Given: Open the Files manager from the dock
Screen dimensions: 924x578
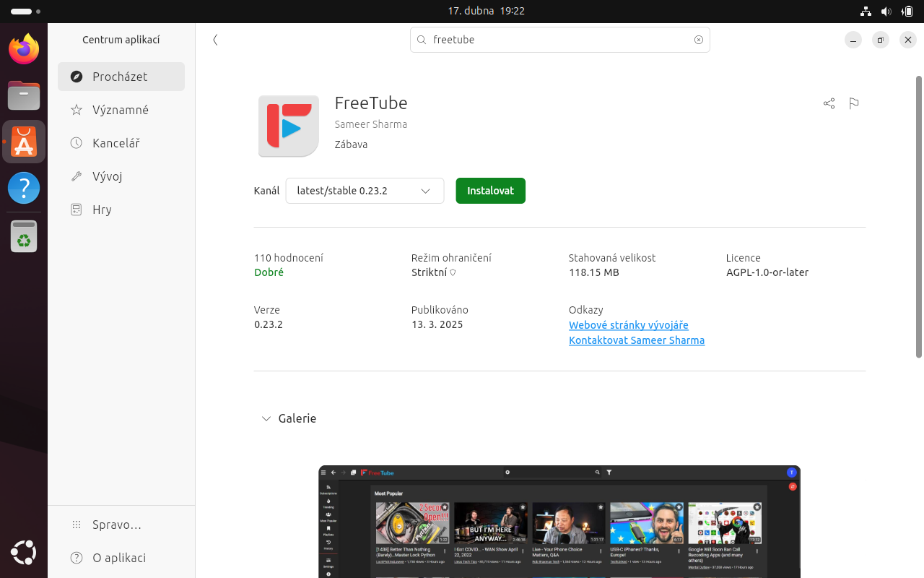Looking at the screenshot, I should coord(24,95).
